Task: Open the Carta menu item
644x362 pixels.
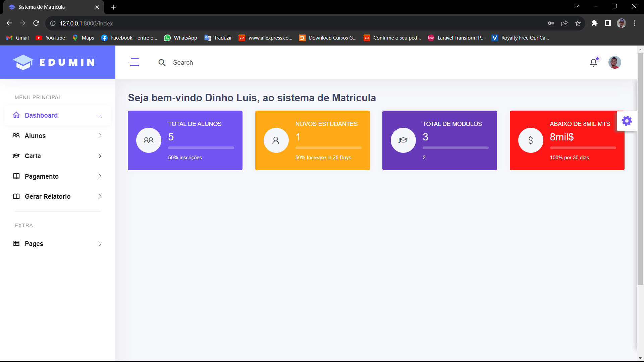Action: pos(33,156)
